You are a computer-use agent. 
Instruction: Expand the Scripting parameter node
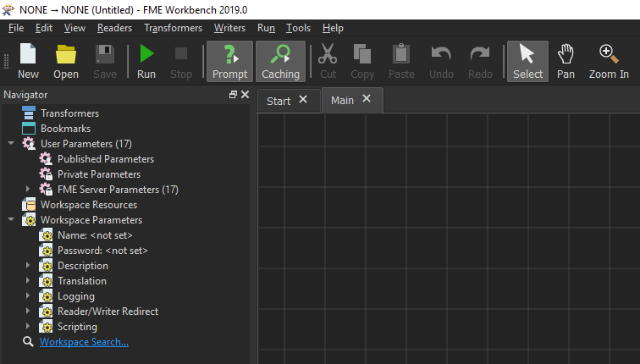[x=28, y=327]
